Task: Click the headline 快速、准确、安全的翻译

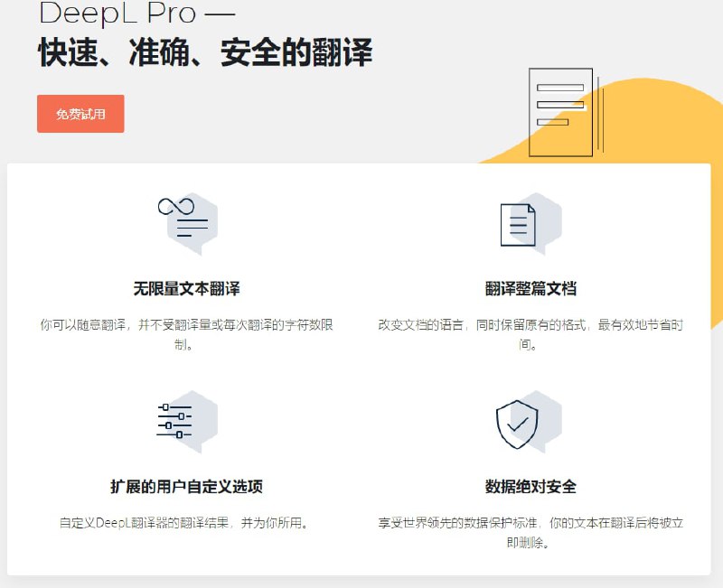Action: tap(205, 52)
